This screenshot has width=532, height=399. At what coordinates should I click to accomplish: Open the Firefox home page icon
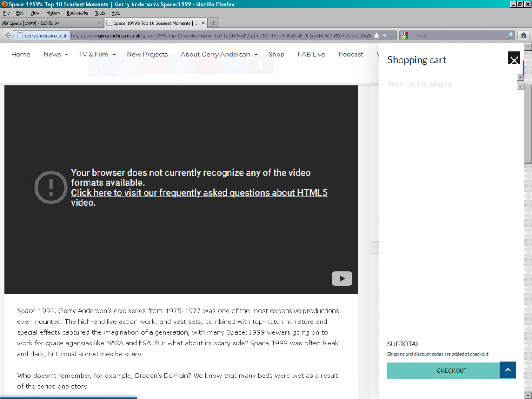point(524,35)
